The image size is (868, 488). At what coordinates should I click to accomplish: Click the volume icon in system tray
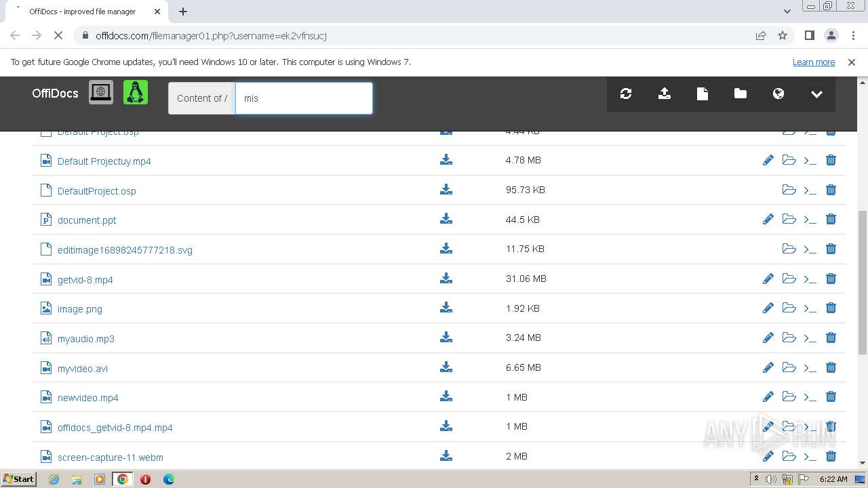[771, 479]
